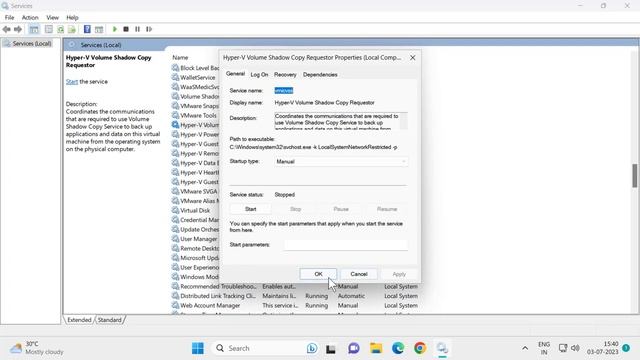Image resolution: width=640 pixels, height=360 pixels.
Task: Select the Distributed Link Tracking Client row
Action: pyautogui.click(x=295, y=296)
